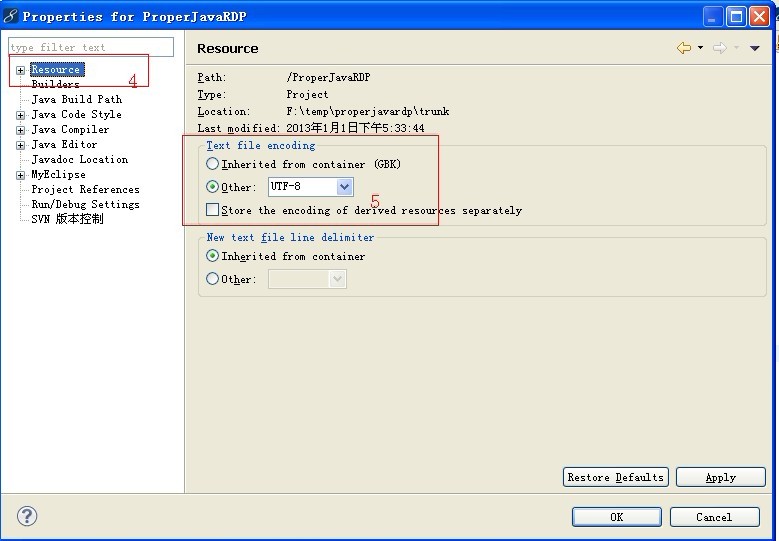Expand the Resource tree node
This screenshot has width=779, height=541.
click(x=20, y=70)
